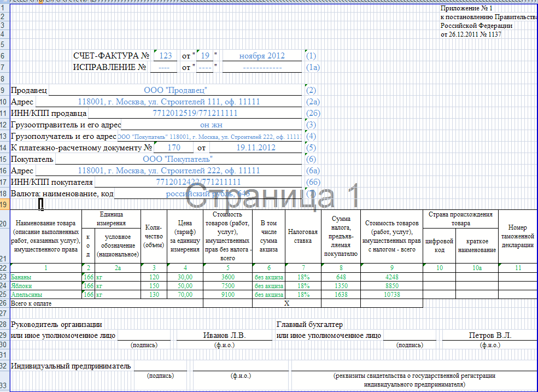Click tax amount '1350'
This screenshot has height=392, width=538.
point(341,286)
